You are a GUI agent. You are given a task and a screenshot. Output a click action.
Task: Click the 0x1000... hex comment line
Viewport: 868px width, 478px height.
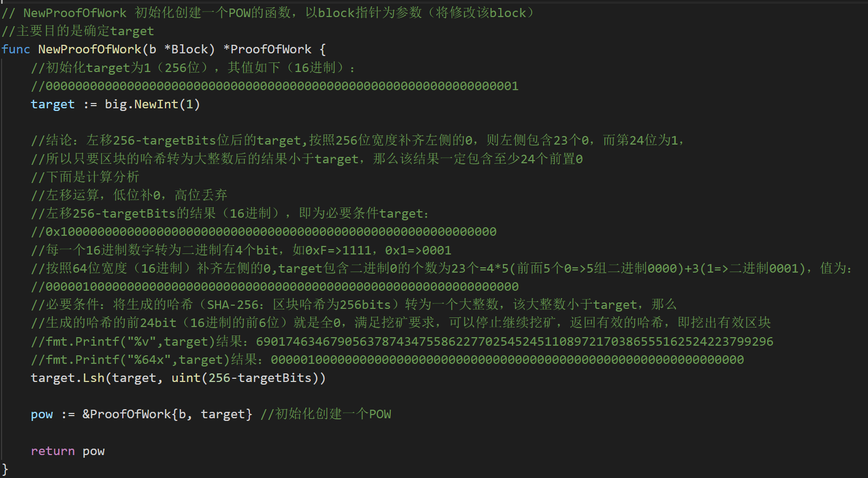coord(264,232)
